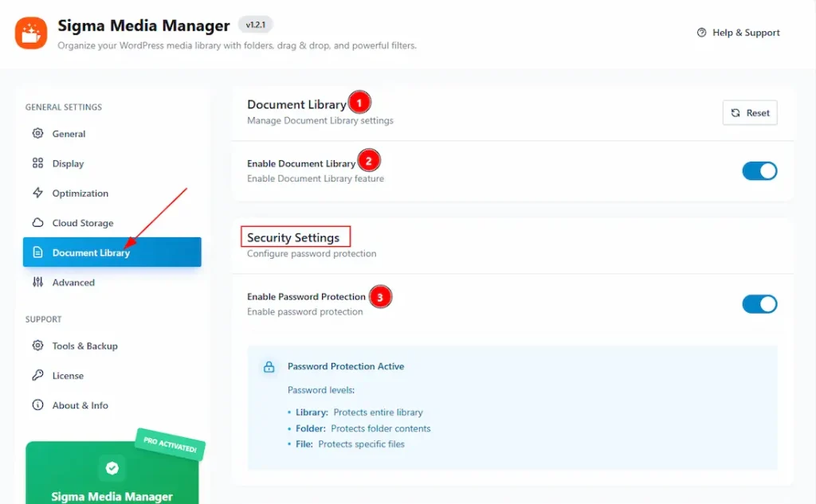This screenshot has height=504, width=816.
Task: Disable the Enable Document Library toggle
Action: click(x=759, y=171)
